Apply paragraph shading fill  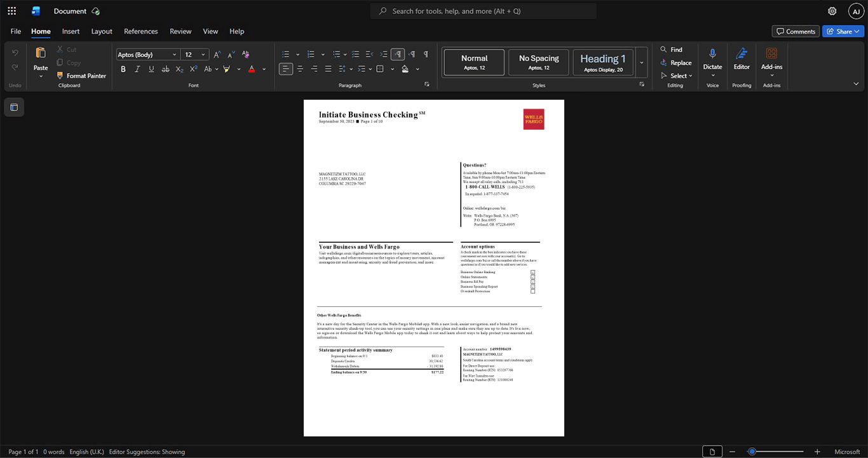click(x=405, y=69)
